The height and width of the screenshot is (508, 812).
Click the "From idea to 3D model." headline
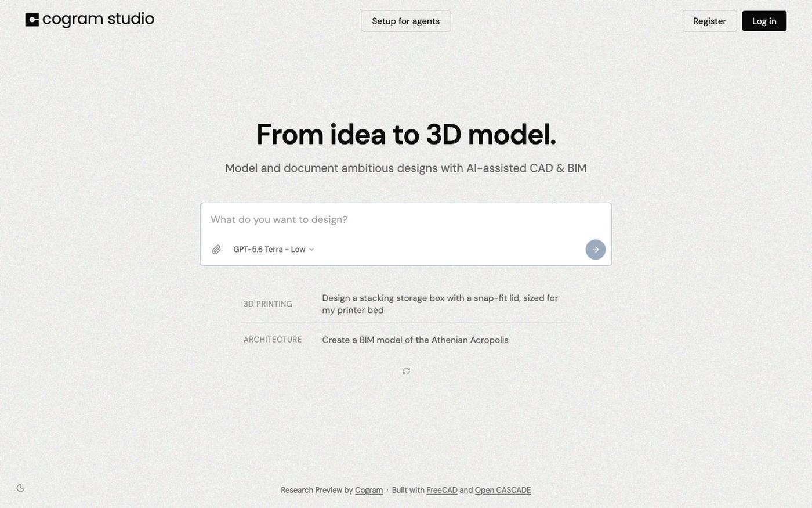click(406, 134)
